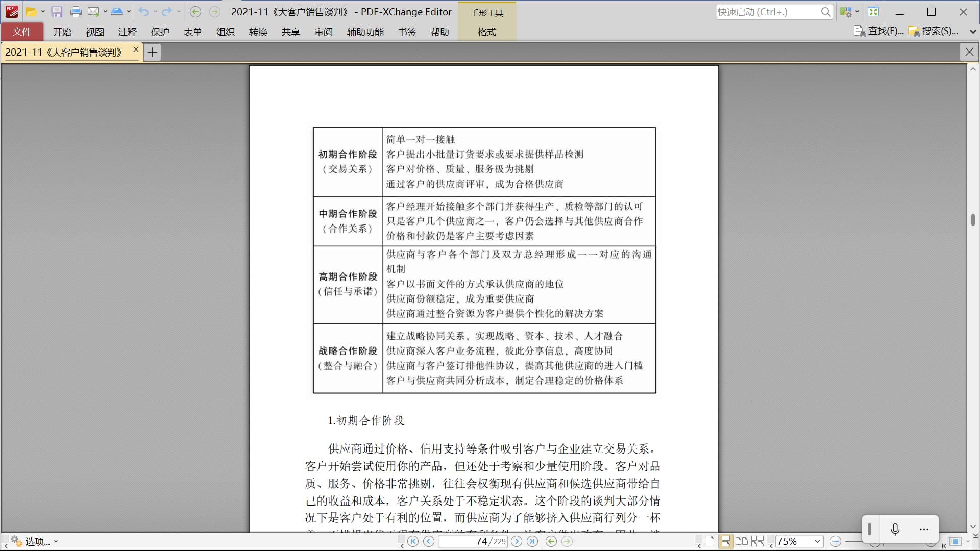Open the dropdown arrow beside the Open folder icon
Screen dimensions: 980x551
43,12
